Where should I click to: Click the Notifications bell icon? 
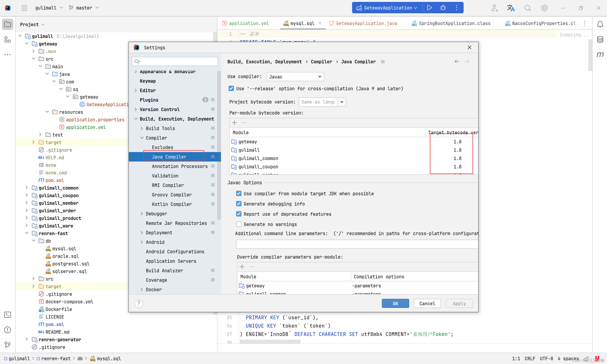(600, 24)
